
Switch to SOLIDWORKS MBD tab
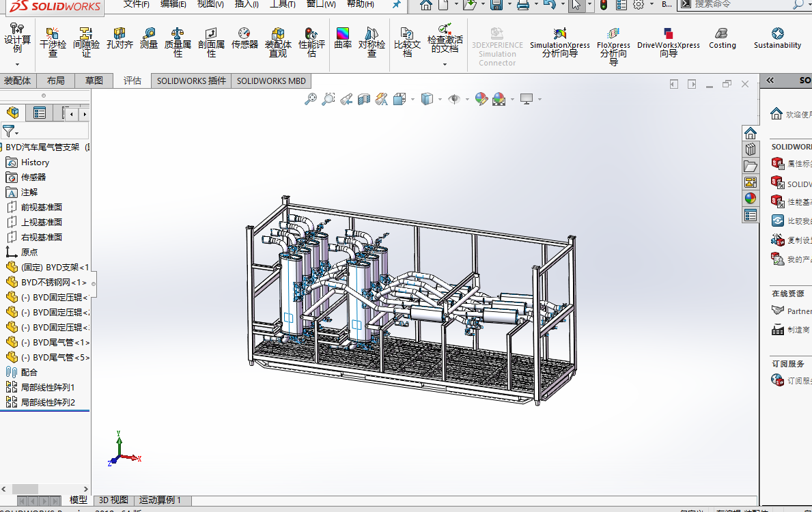point(271,81)
